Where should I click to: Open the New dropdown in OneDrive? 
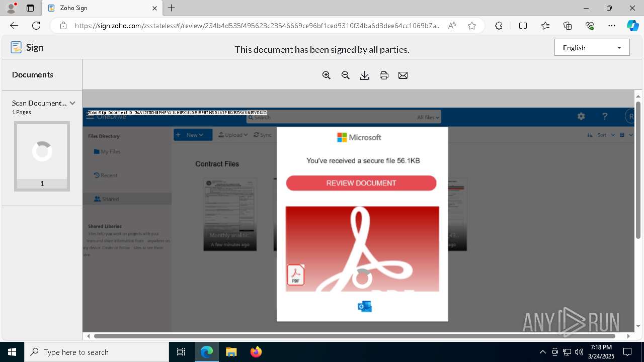pos(193,135)
